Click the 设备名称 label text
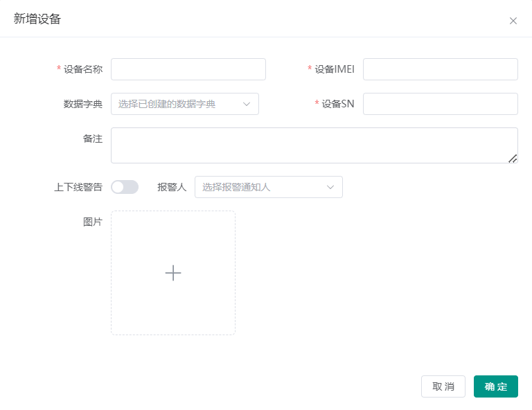This screenshot has width=532, height=410. click(83, 69)
